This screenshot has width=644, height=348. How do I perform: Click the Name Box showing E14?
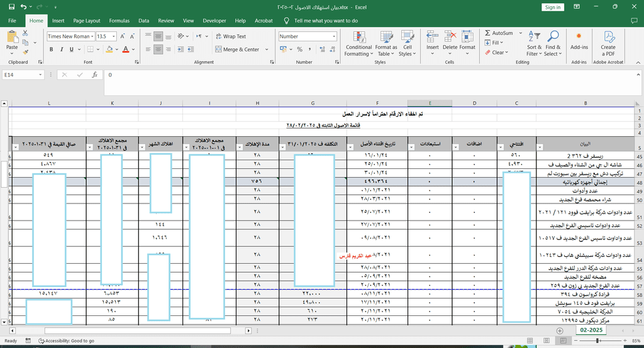(23, 75)
